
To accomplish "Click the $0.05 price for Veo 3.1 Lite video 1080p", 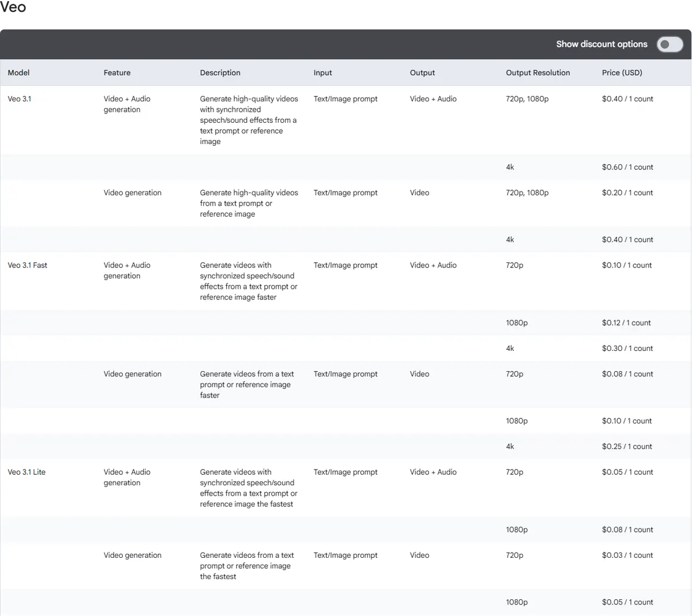I will tap(627, 603).
